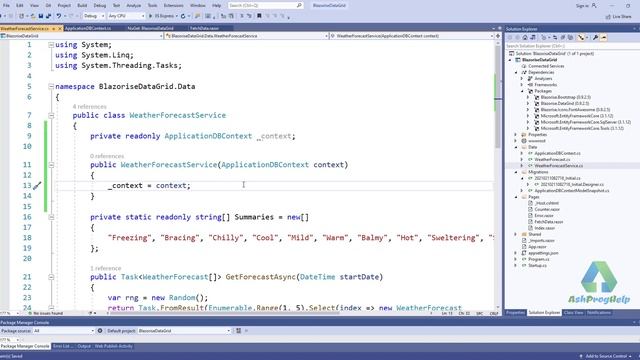Switch to NuGet: BlazoriseDataGrid tab
Screen dimensions: 640x360
click(x=150, y=28)
